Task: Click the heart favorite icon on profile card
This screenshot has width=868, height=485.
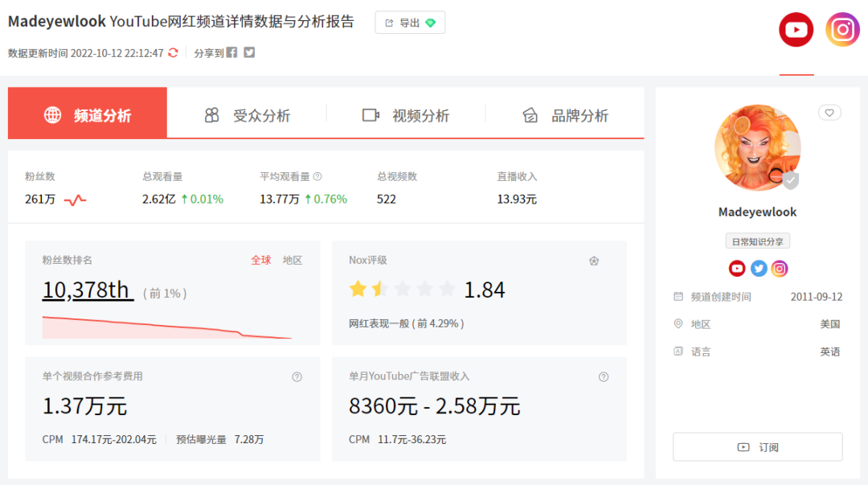Action: click(x=829, y=113)
